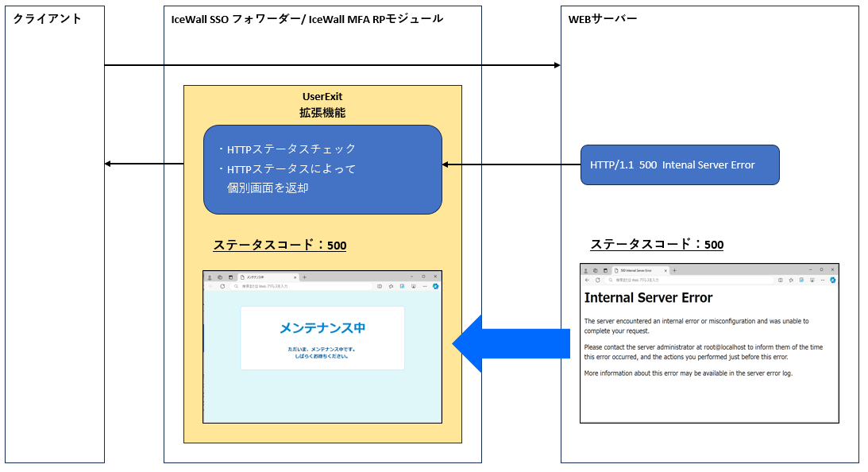Viewport: 868px width, 472px height.
Task: Open Copilot in the メンテナンス中 browser
Action: (x=436, y=286)
